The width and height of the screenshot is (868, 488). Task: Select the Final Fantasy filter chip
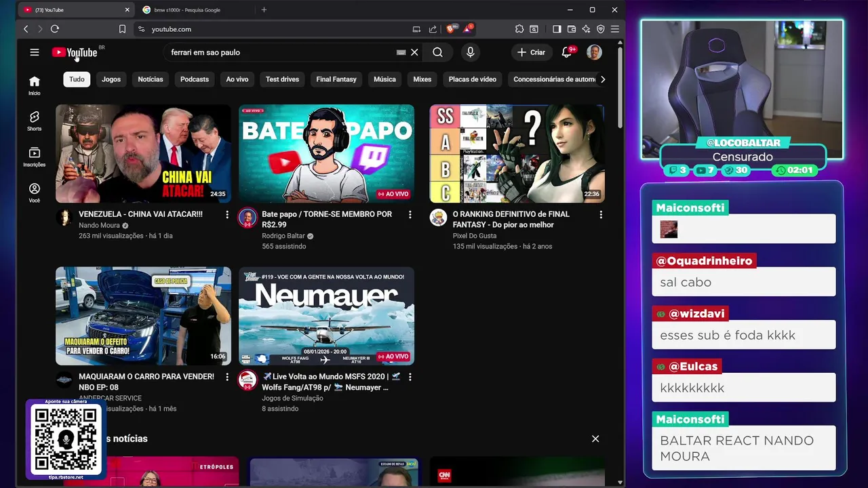pyautogui.click(x=336, y=79)
